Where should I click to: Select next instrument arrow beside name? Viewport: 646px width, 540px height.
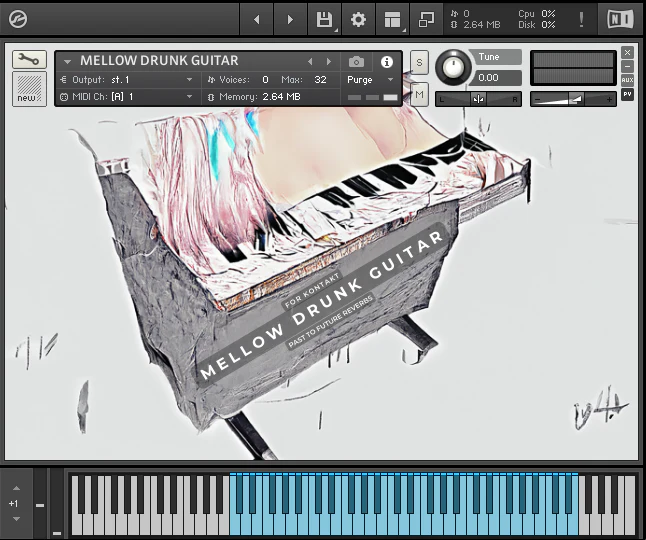[x=329, y=62]
